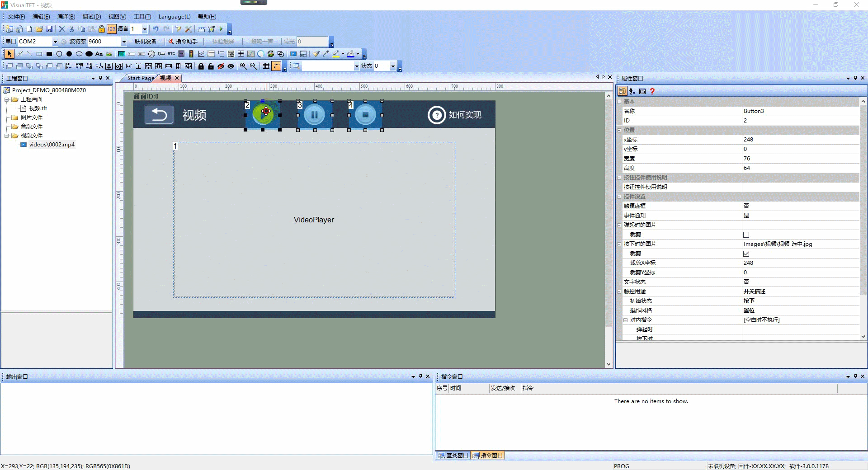Toggle the grid display button
868x470 pixels.
[x=266, y=66]
